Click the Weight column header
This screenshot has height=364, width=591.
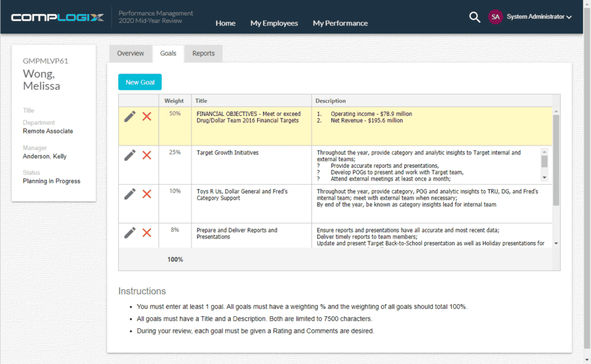(x=174, y=101)
